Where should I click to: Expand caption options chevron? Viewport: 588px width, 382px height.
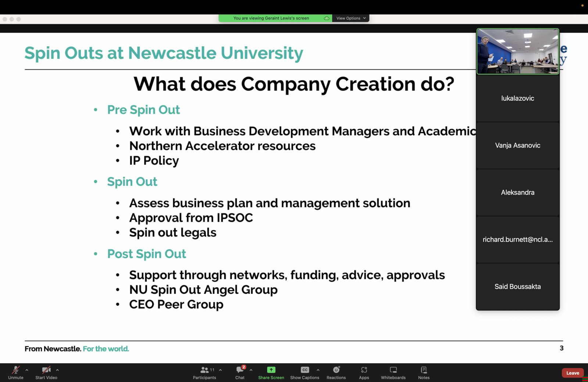pyautogui.click(x=318, y=370)
